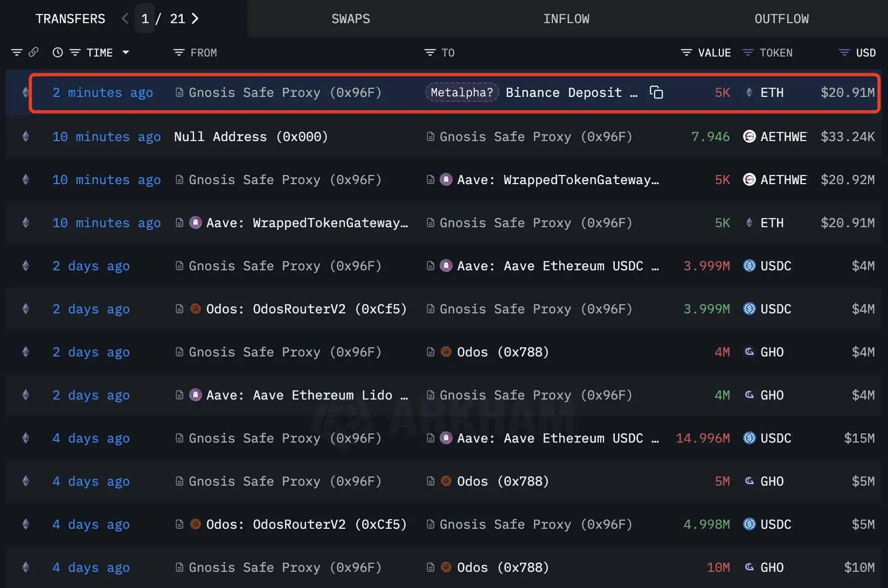Go to the next page of transfers
Viewport: 888px width, 588px height.
click(195, 18)
